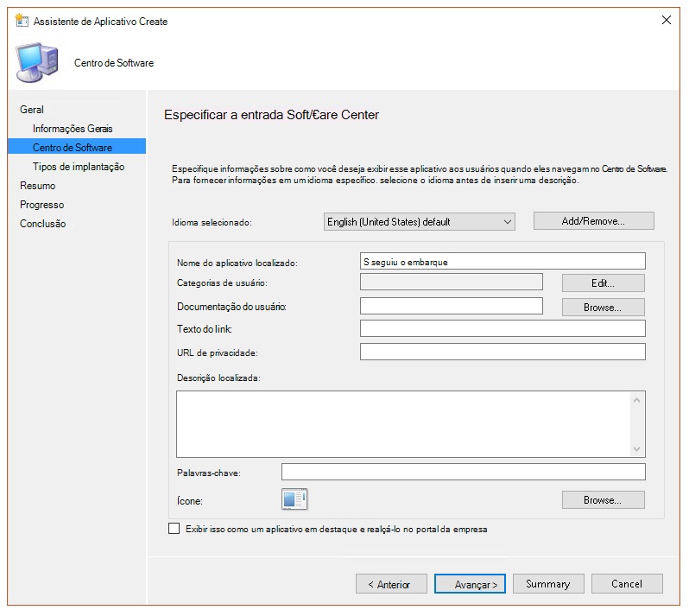Click the Nome do aplicativo localizado field
This screenshot has height=616, width=689.
tap(502, 261)
